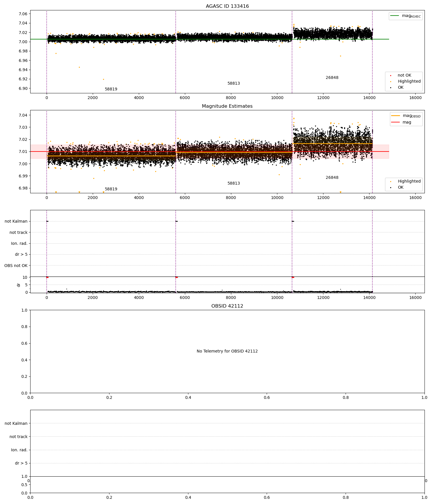This screenshot has height=504, width=432.
Task: Click the 58819 label in Magnitude Estimates plot
Action: [x=111, y=189]
